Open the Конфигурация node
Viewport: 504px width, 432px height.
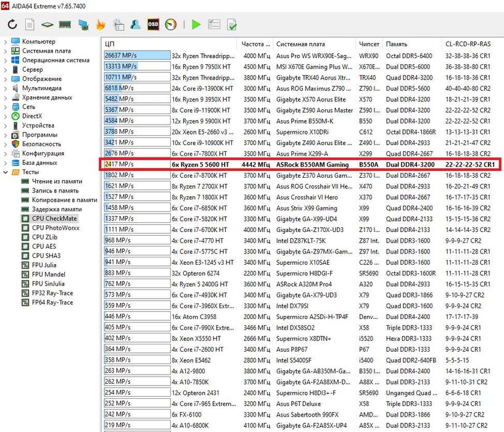coord(43,154)
